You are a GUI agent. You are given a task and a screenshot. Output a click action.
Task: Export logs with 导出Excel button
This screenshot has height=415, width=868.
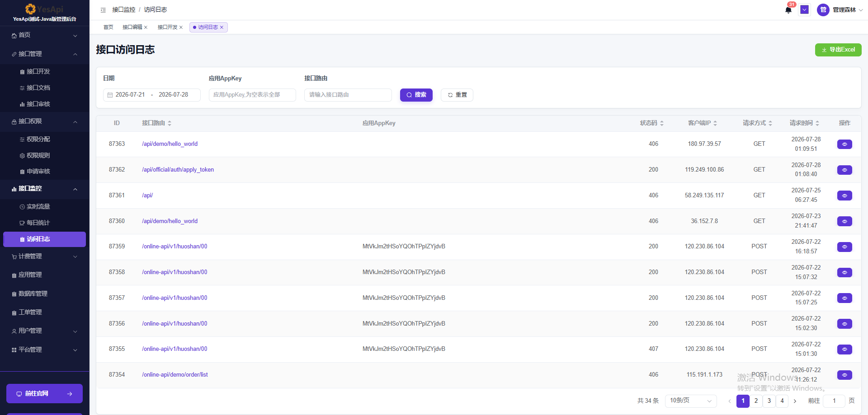click(838, 50)
